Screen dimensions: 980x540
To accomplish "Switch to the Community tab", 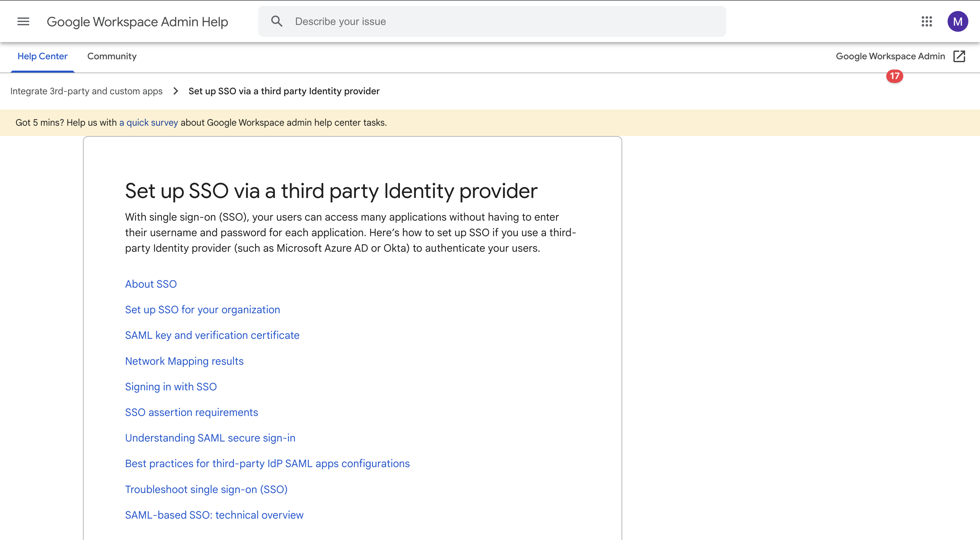I will tap(112, 56).
